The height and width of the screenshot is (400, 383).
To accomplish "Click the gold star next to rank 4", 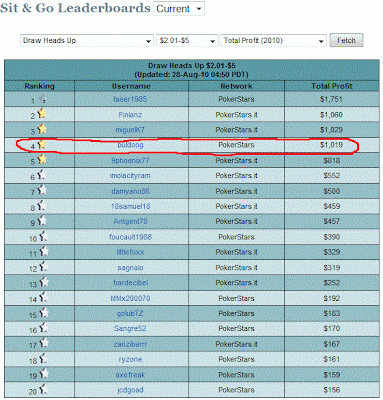I will [42, 144].
